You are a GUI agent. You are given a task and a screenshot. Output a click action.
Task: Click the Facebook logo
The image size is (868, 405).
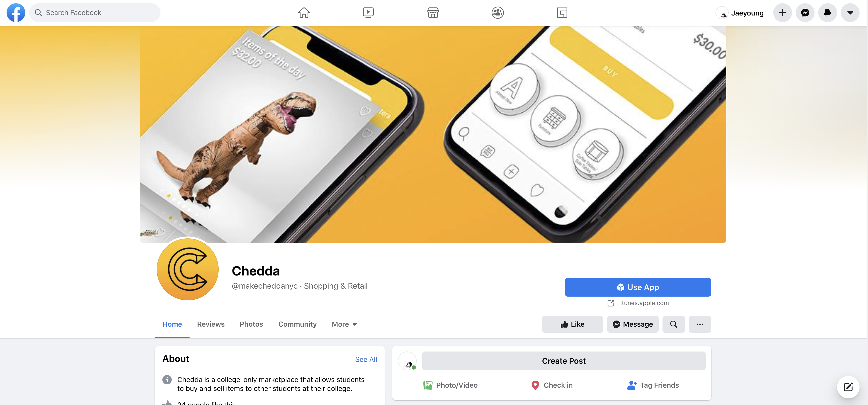16,13
